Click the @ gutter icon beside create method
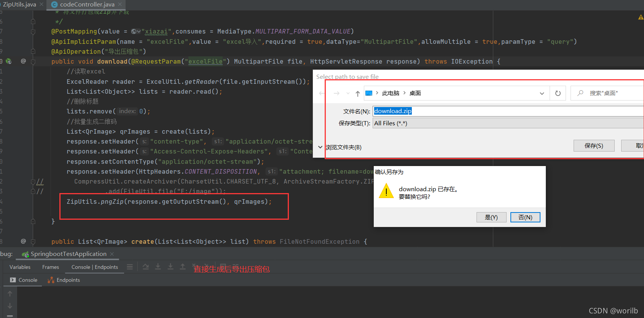The width and height of the screenshot is (644, 318). pyautogui.click(x=23, y=241)
